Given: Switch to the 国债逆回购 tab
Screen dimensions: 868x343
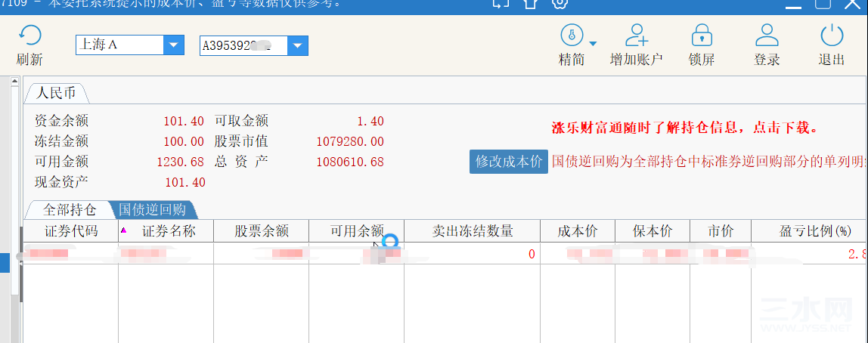Looking at the screenshot, I should (152, 210).
